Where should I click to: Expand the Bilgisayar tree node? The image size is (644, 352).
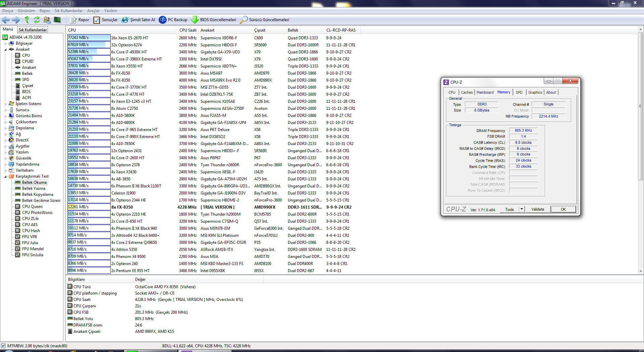[5, 44]
